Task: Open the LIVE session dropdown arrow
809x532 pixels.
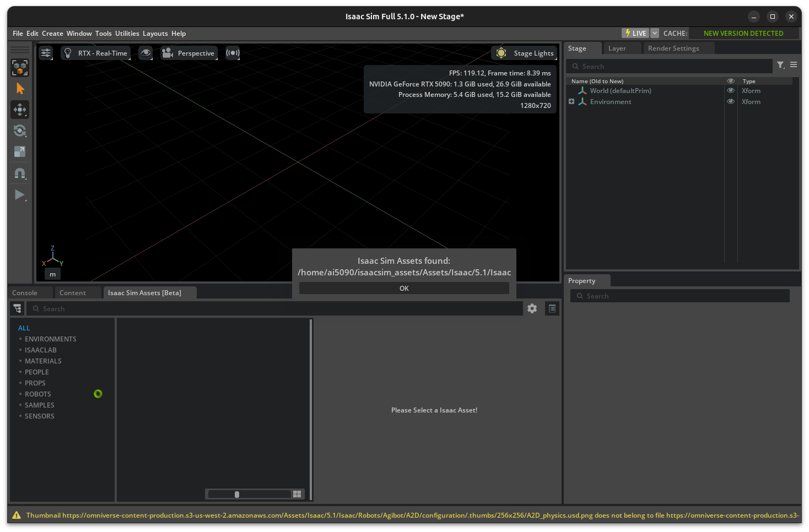Action: [655, 33]
